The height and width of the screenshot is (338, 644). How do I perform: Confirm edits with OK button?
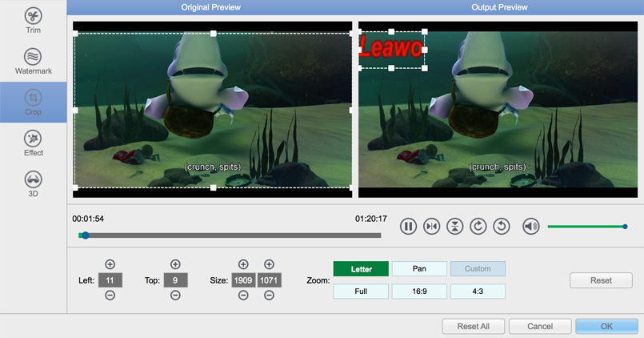coord(606,327)
